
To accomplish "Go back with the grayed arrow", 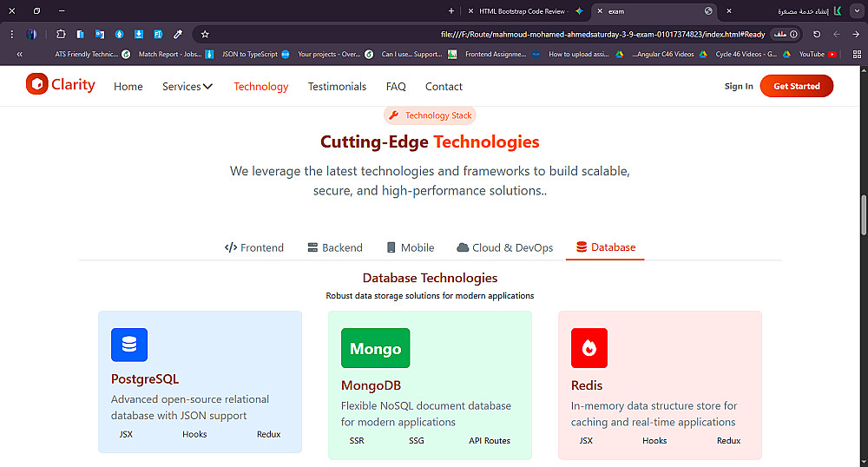I will [x=837, y=35].
